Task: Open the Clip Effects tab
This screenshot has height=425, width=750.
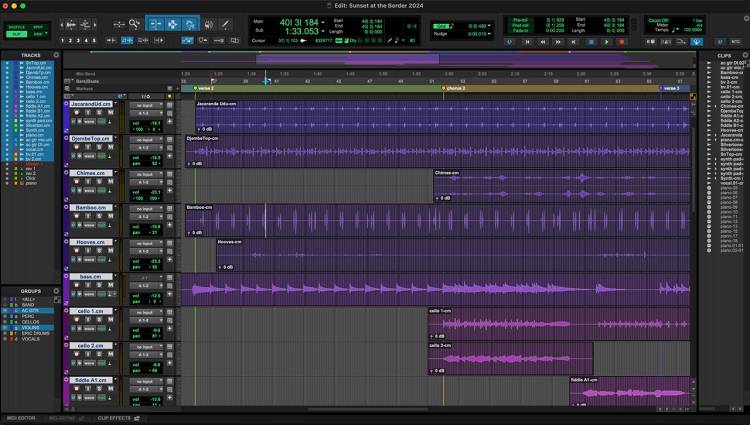Action: click(x=114, y=418)
